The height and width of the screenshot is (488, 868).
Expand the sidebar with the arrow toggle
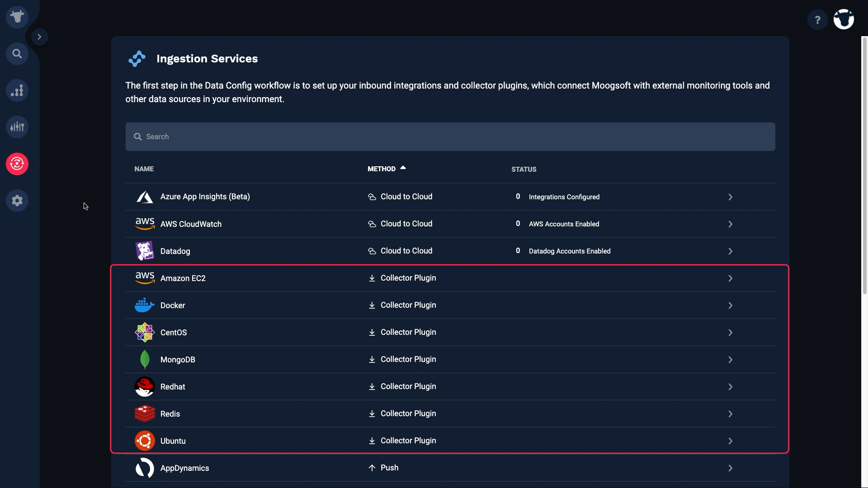(x=39, y=37)
